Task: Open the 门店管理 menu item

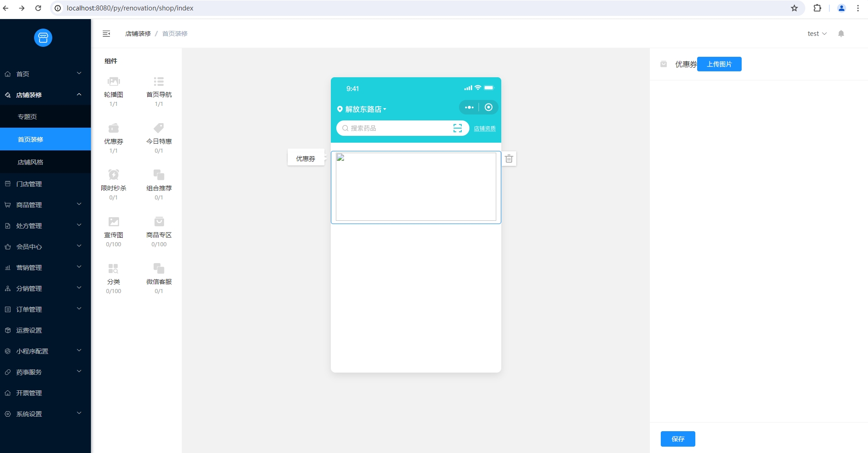Action: [x=45, y=184]
